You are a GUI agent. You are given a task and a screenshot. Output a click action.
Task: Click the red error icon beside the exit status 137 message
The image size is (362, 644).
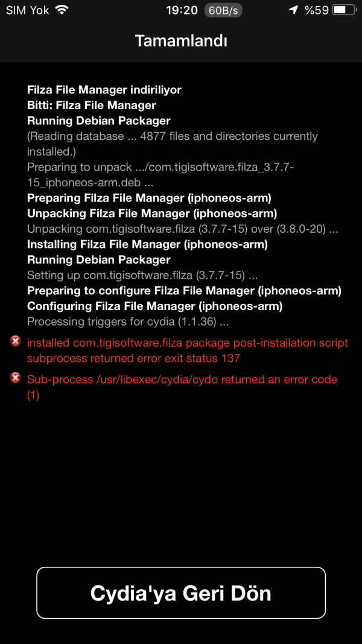pyautogui.click(x=15, y=341)
